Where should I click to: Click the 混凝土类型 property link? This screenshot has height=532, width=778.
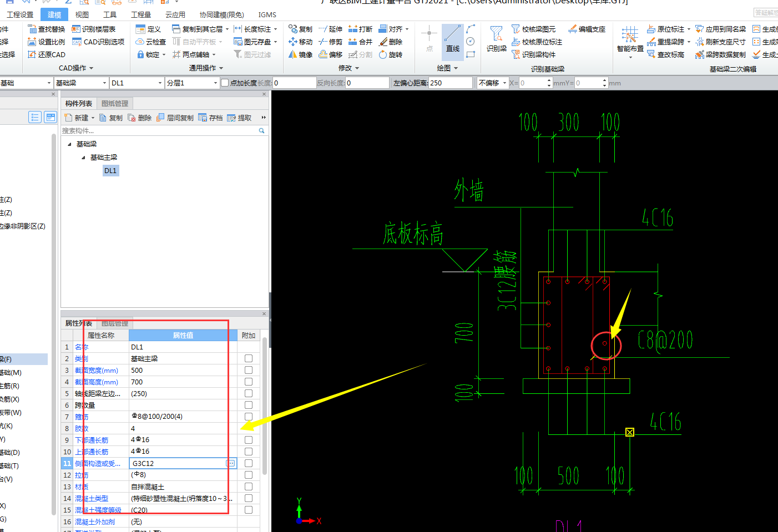92,498
